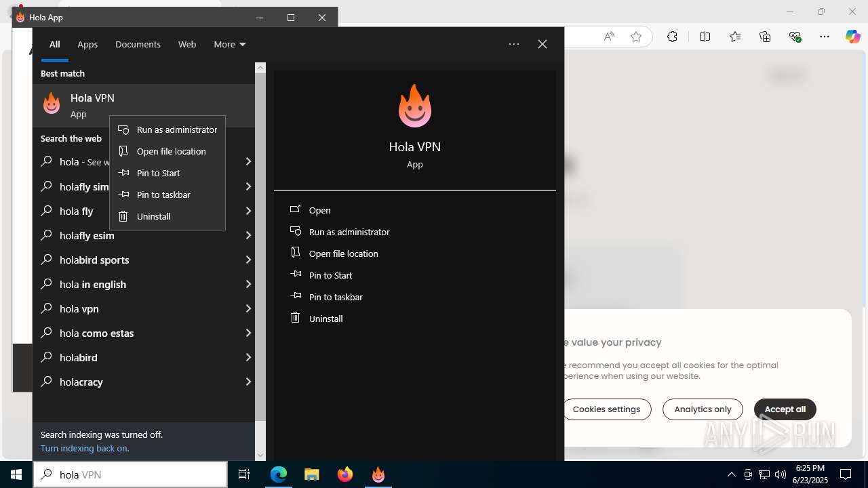Open Microsoft Edge from the taskbar
This screenshot has height=488, width=868.
pos(279,474)
